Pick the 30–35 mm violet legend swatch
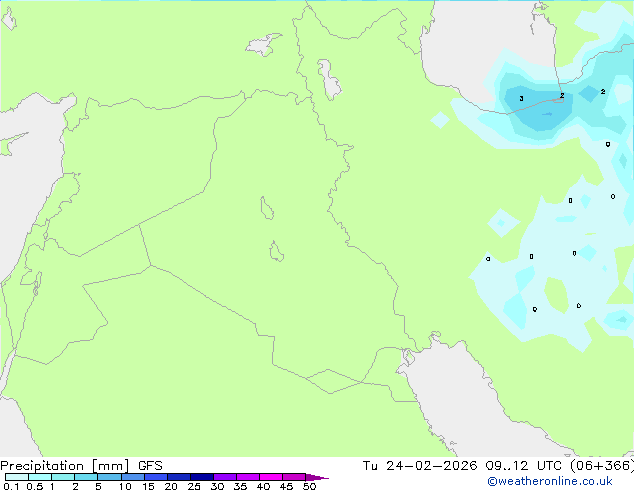Screen dimensions: 634x490 225,477
